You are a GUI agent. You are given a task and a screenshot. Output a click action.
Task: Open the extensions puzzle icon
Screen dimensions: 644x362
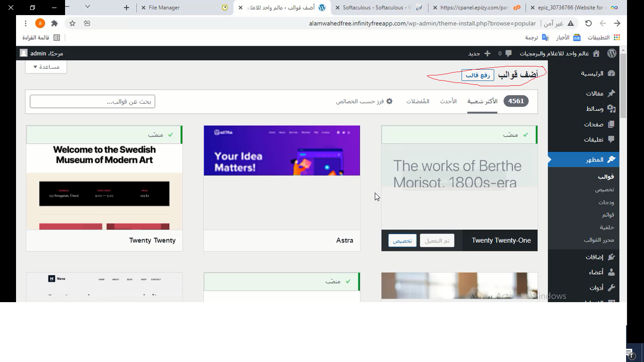pyautogui.click(x=55, y=23)
